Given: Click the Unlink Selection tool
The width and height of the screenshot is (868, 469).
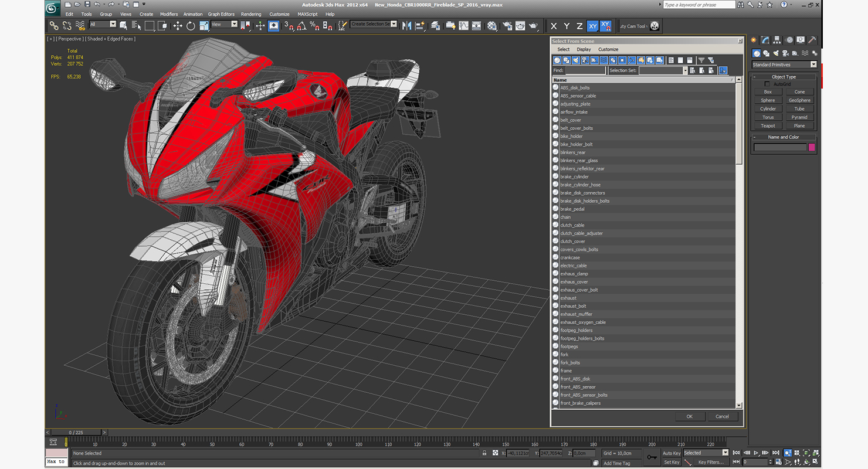Looking at the screenshot, I should tap(67, 26).
